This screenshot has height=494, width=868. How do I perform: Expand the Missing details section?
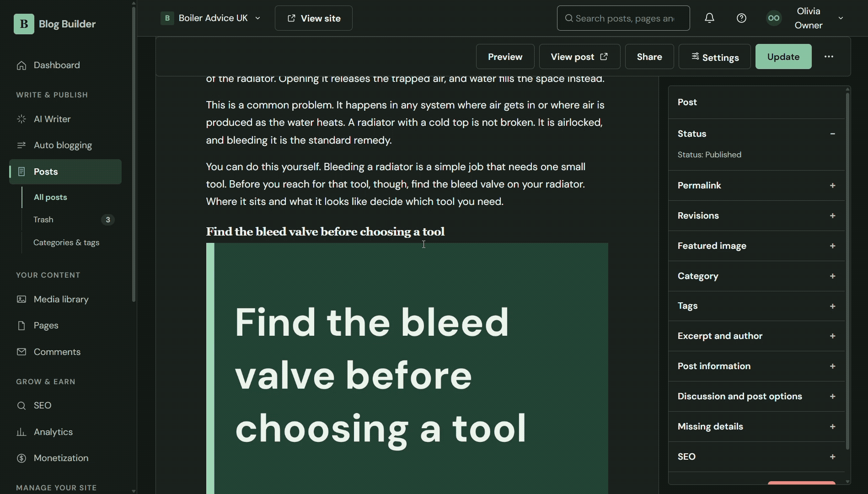coord(833,427)
